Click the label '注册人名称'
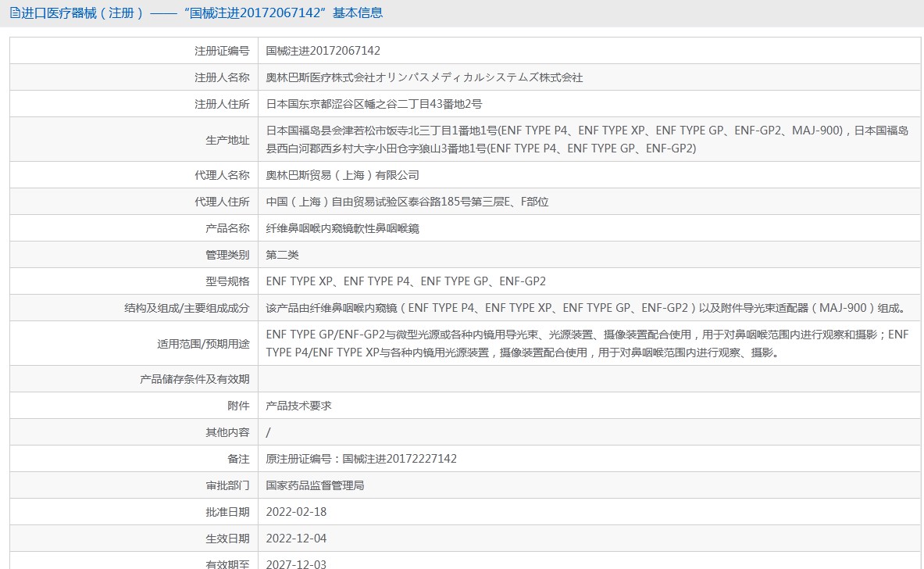Viewport: 924px width, 569px height. (x=222, y=78)
